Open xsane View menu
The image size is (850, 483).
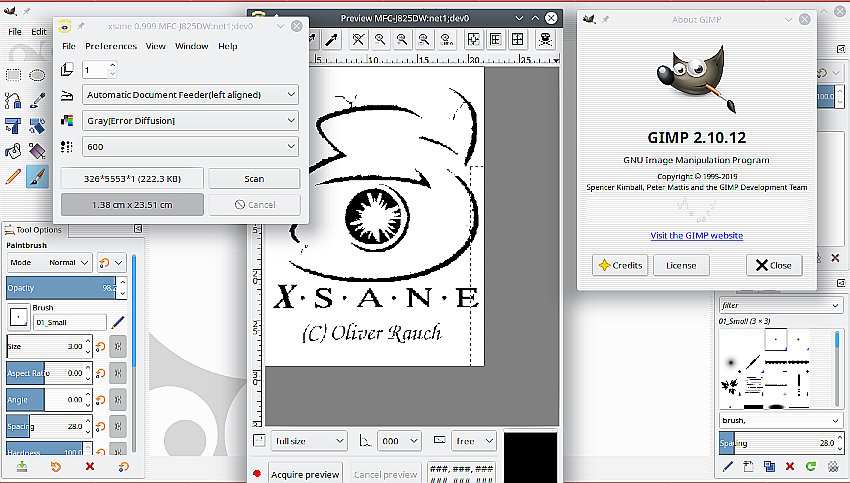(156, 46)
